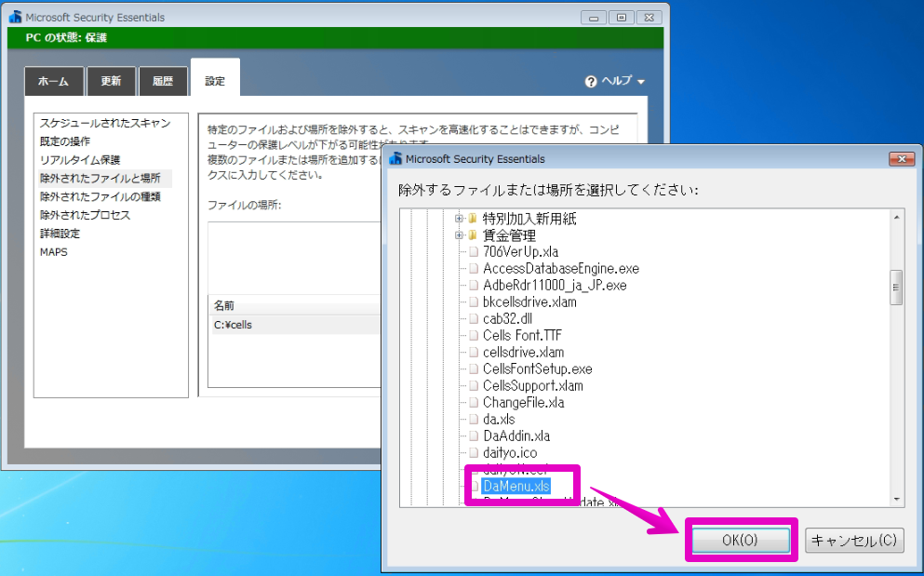The height and width of the screenshot is (576, 924).
Task: Click the file icon beside AccessDatabaseEngine.exe
Action: [x=474, y=269]
